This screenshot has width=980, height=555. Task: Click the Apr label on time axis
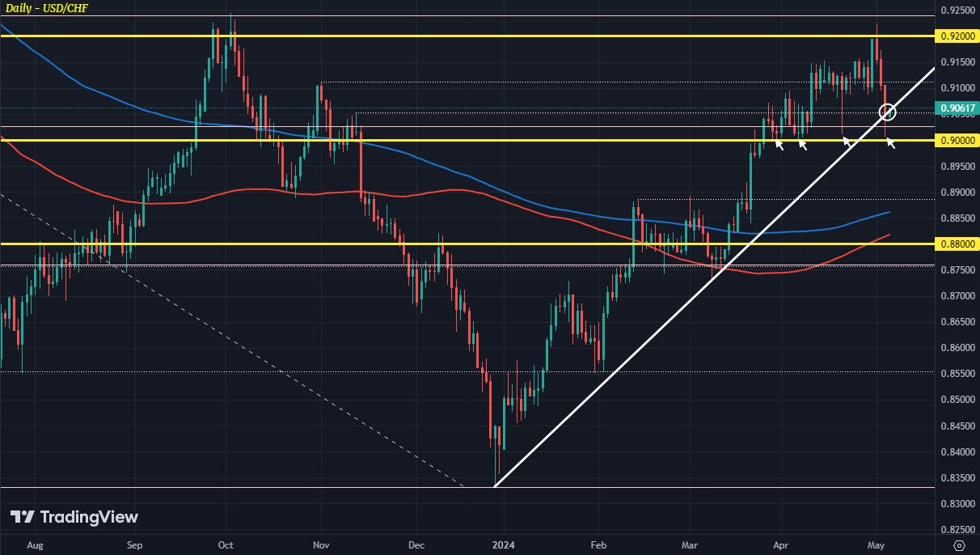pyautogui.click(x=781, y=545)
